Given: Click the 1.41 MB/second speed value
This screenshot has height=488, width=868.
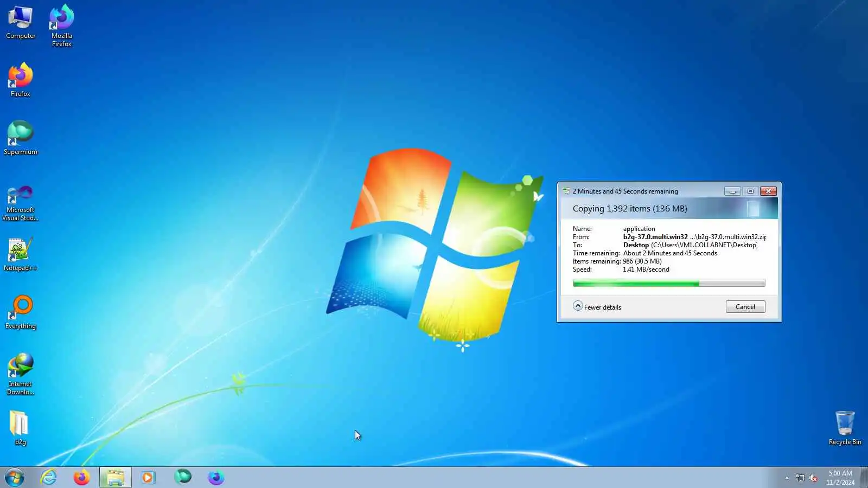Looking at the screenshot, I should (x=646, y=269).
